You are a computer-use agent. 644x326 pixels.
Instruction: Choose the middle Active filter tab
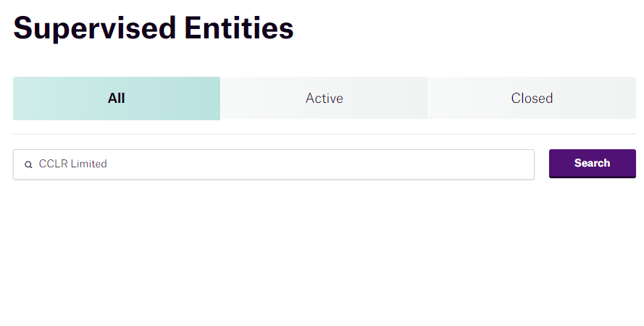tap(325, 98)
